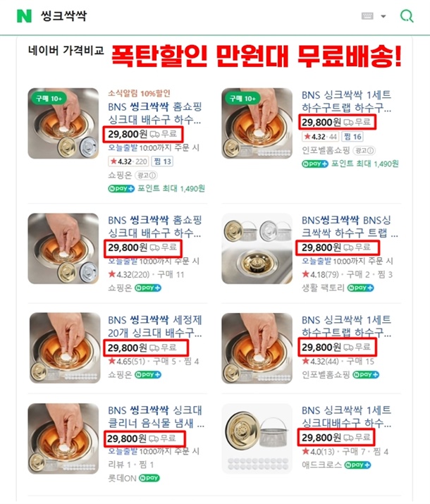The height and width of the screenshot is (504, 430).
Task: Open BNS 씽크싹싹 싱크대 클리너 product link
Action: tap(156, 417)
